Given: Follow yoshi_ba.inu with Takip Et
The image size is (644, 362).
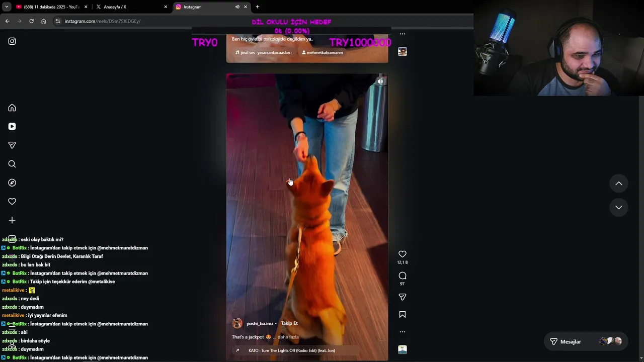Looking at the screenshot, I should click(x=289, y=323).
